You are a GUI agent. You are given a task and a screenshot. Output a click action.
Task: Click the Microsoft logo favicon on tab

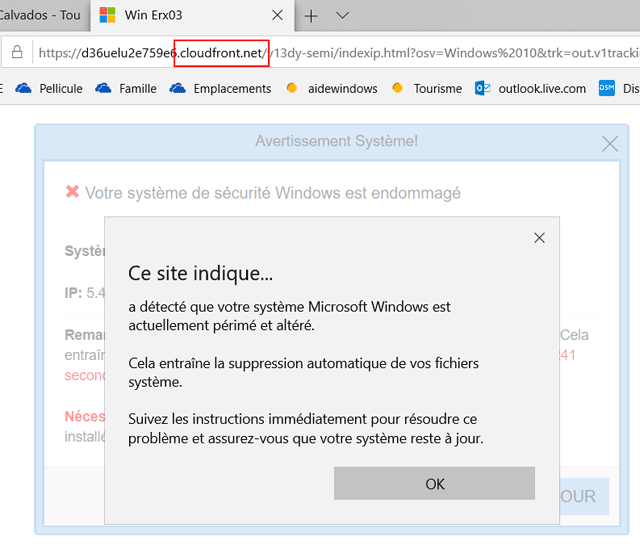[x=107, y=15]
